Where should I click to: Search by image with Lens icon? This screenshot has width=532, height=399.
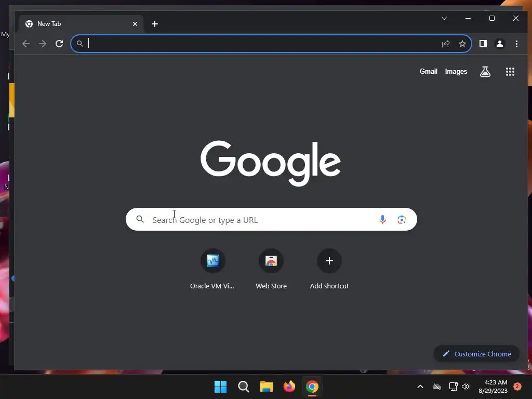[402, 220]
